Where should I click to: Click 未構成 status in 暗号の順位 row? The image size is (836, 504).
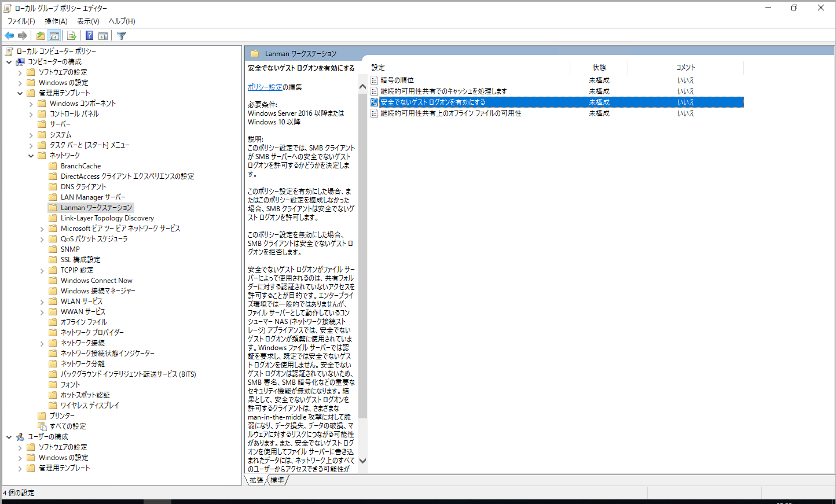tap(599, 80)
